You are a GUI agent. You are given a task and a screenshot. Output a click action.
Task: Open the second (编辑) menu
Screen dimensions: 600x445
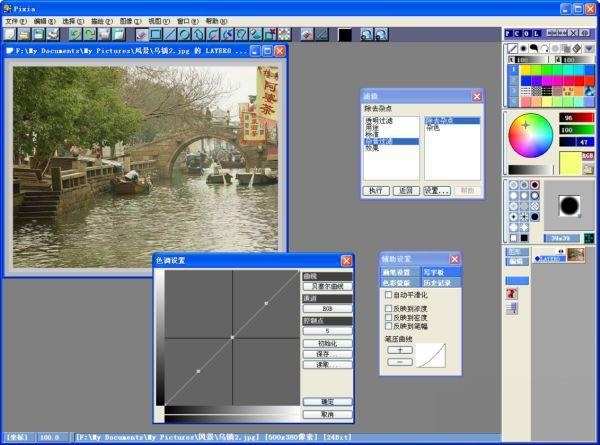click(x=44, y=21)
